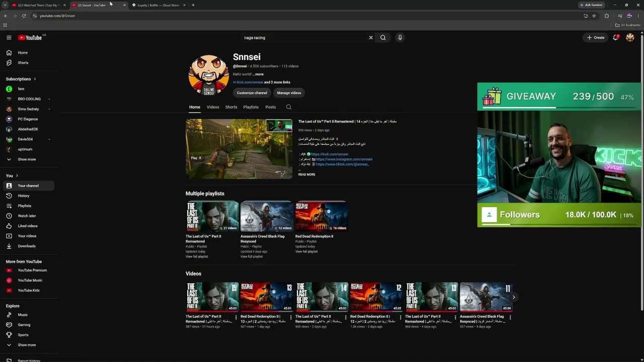
Task: Click the magnifier search button
Action: pos(383,38)
